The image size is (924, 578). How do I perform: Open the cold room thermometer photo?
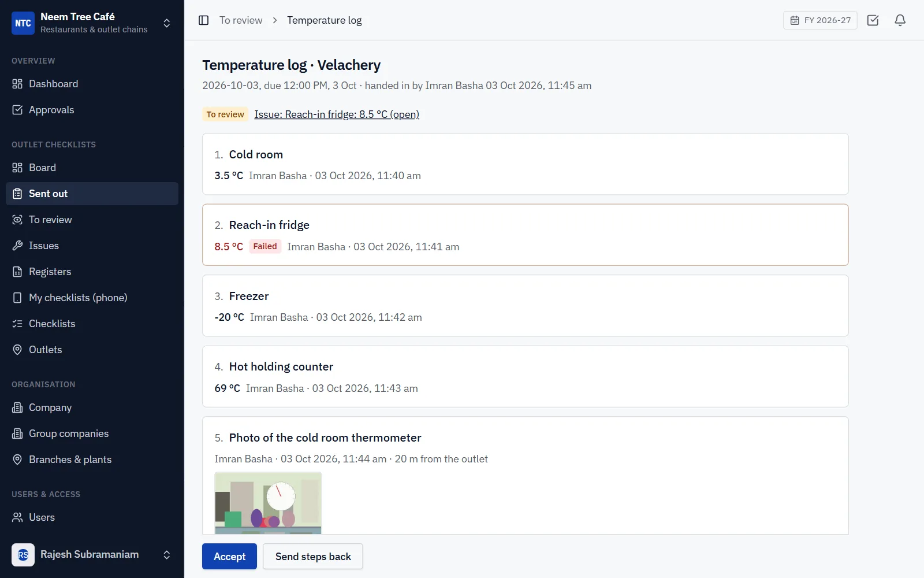point(268,503)
